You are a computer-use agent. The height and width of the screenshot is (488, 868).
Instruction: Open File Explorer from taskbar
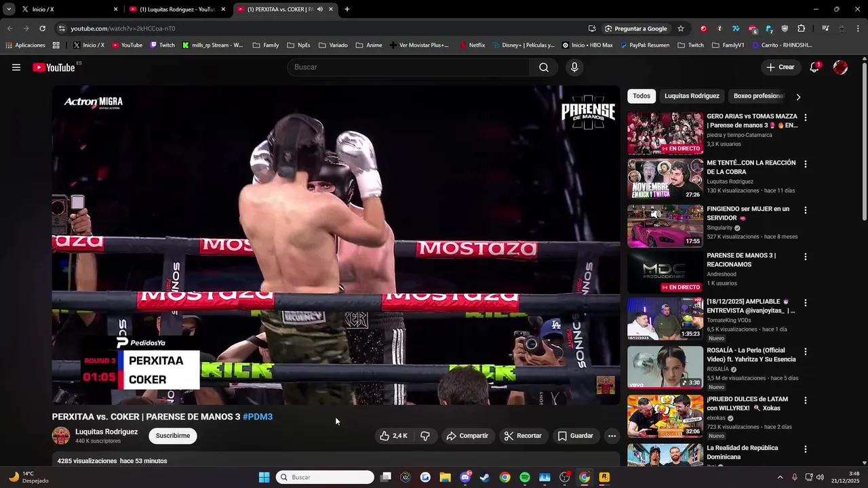(x=445, y=477)
